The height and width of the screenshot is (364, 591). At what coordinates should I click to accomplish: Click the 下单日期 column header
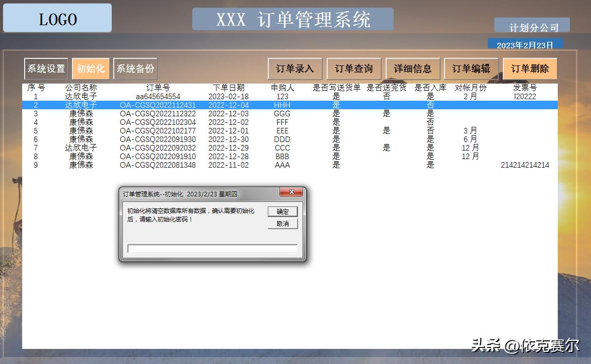228,87
